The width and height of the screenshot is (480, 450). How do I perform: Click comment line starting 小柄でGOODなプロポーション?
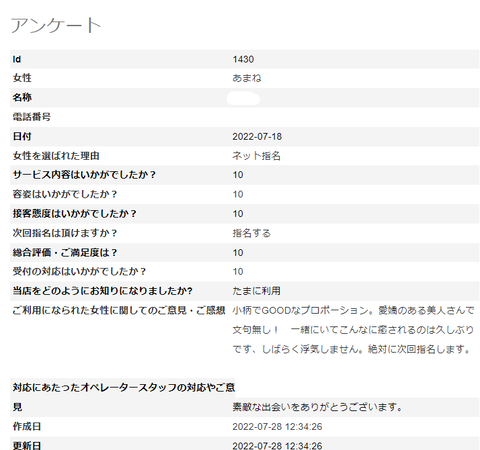tap(353, 310)
